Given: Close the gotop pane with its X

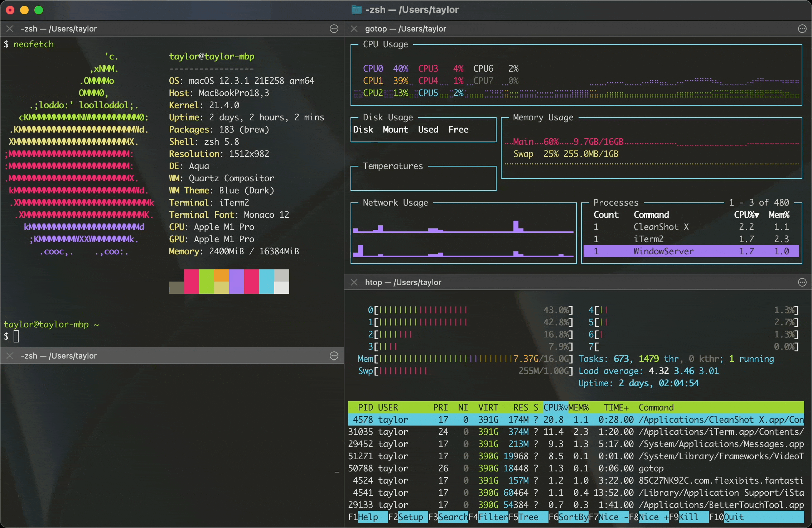Looking at the screenshot, I should click(x=354, y=29).
